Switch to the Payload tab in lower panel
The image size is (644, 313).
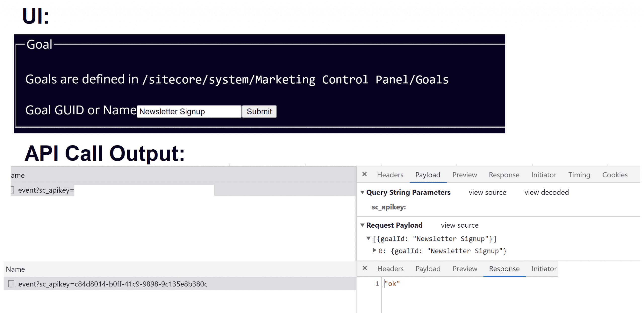(x=428, y=269)
